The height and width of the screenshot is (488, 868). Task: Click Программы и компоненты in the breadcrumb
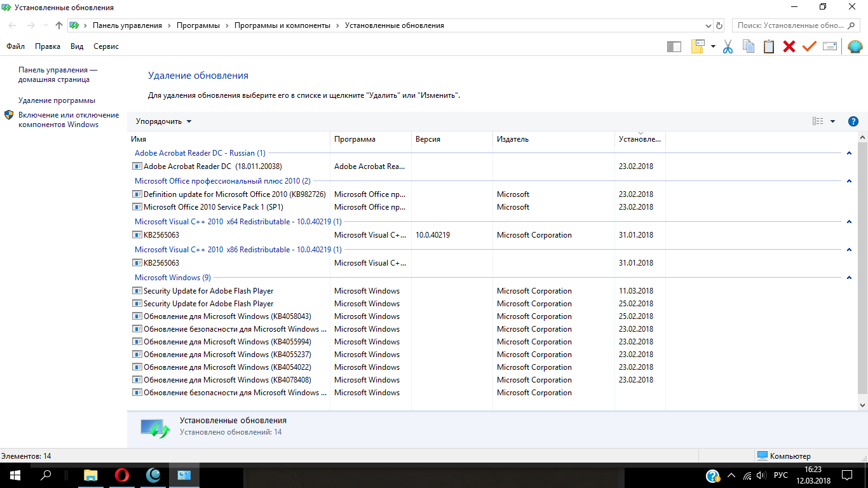pos(282,25)
